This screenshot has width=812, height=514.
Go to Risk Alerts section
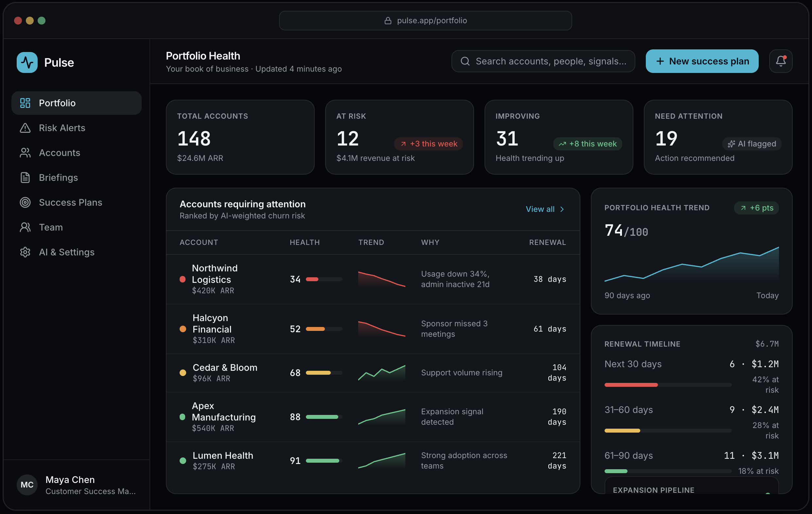[x=77, y=128]
